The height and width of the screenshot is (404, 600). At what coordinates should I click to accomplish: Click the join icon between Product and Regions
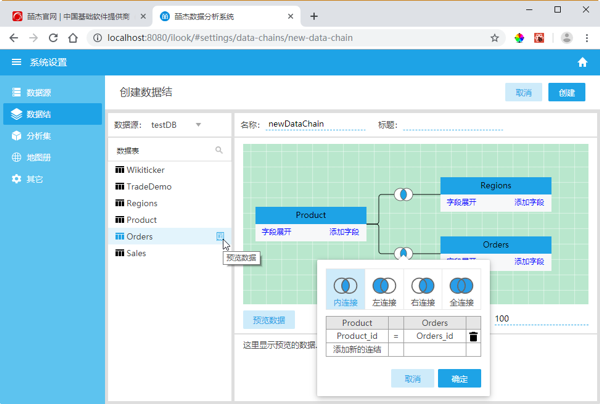[x=403, y=194]
